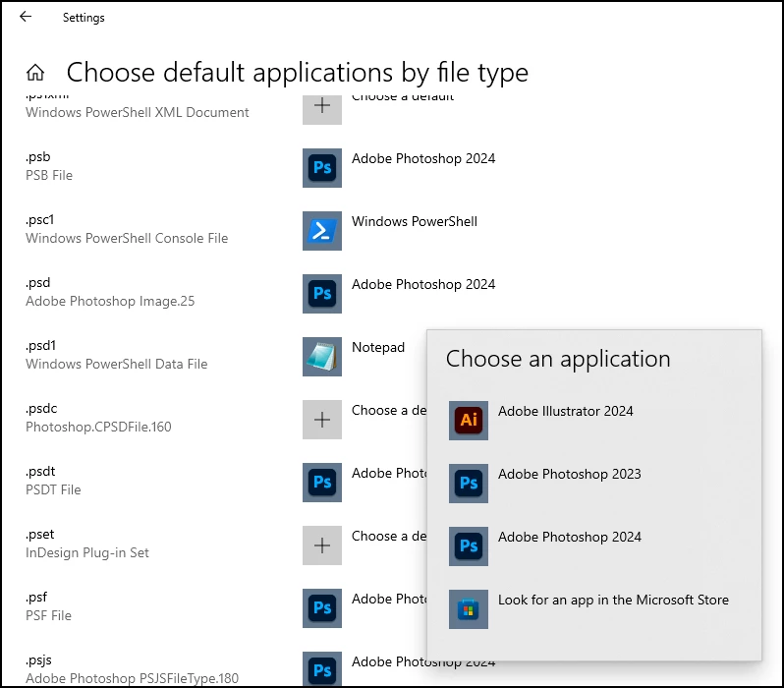Click InDesign Plug-in Set text

pyautogui.click(x=87, y=553)
